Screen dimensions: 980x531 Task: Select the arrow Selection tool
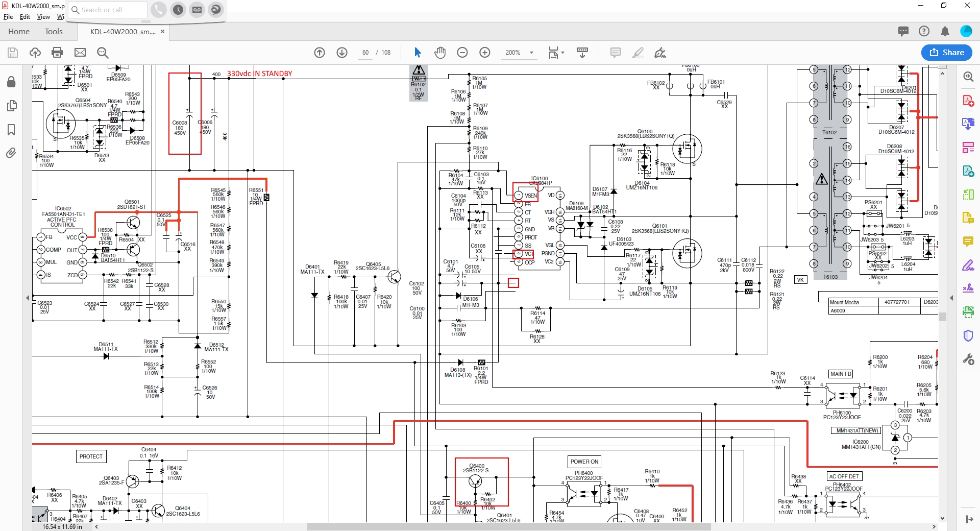point(418,53)
